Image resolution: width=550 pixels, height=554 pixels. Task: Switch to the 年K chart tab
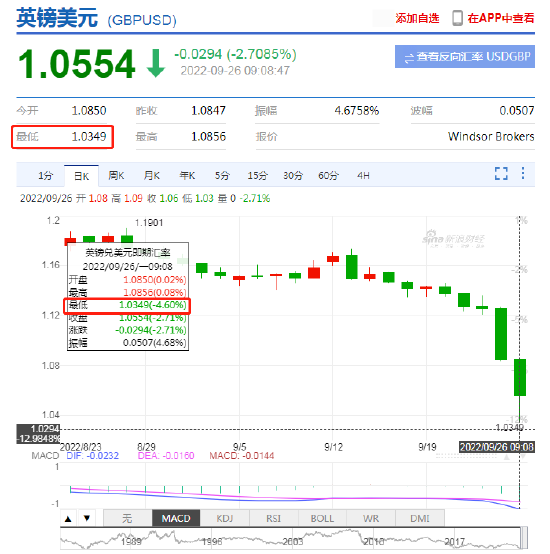(x=187, y=176)
